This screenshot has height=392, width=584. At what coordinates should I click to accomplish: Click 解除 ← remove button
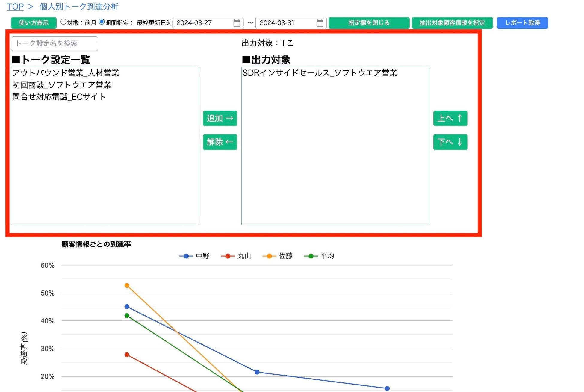click(220, 142)
